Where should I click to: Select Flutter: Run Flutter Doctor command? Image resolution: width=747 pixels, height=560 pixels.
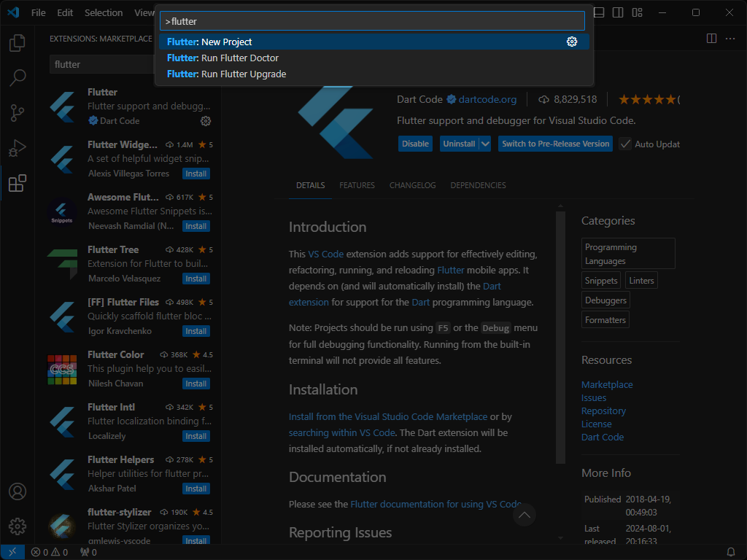(x=374, y=58)
